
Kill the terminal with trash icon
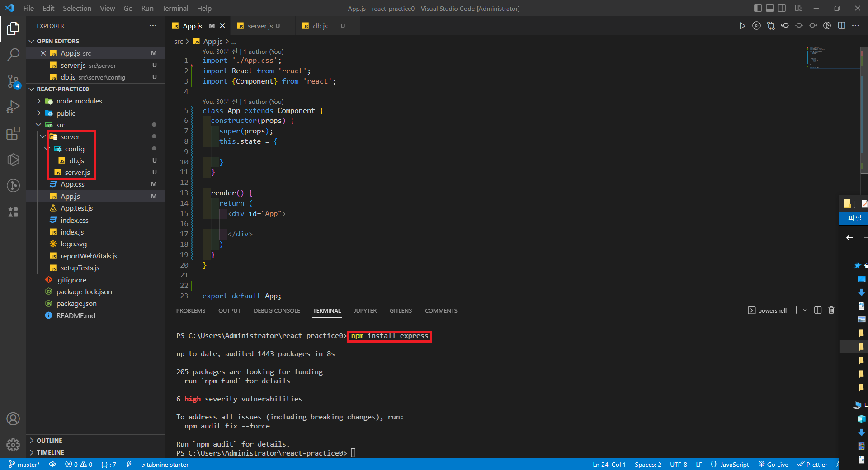831,310
